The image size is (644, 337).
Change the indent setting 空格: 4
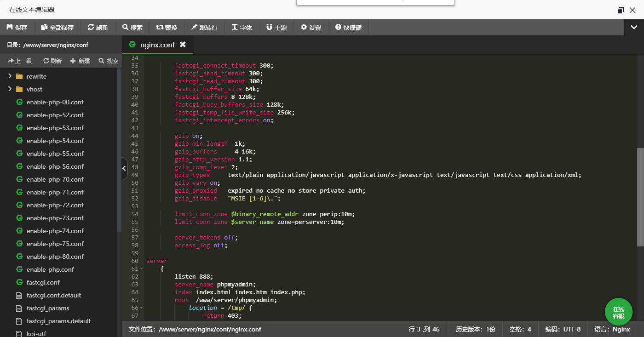[x=520, y=329]
